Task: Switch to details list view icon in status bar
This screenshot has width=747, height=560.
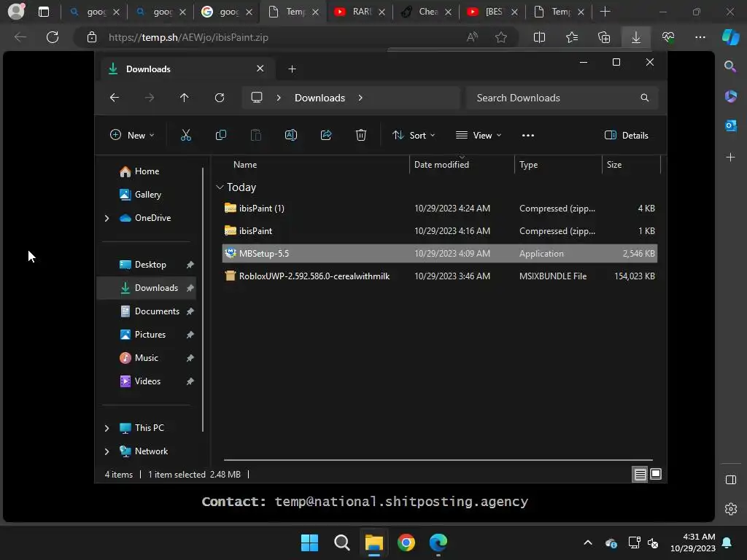Action: pos(640,474)
